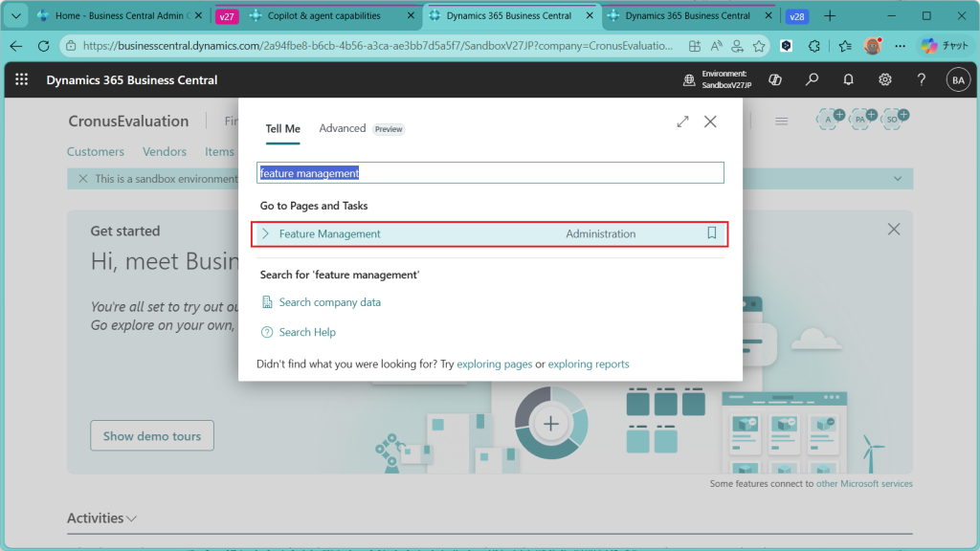
Task: Expand the Tell Me dialog to full size
Action: [x=682, y=121]
